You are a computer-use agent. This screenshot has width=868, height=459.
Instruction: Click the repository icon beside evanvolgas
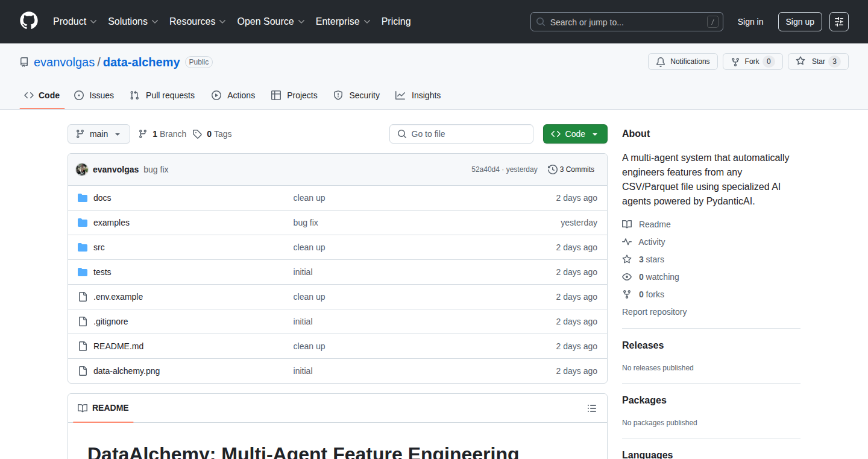(24, 62)
